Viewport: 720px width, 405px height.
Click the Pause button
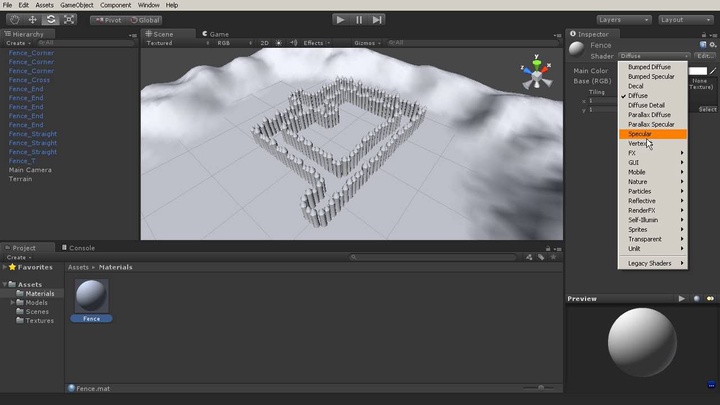pyautogui.click(x=359, y=19)
